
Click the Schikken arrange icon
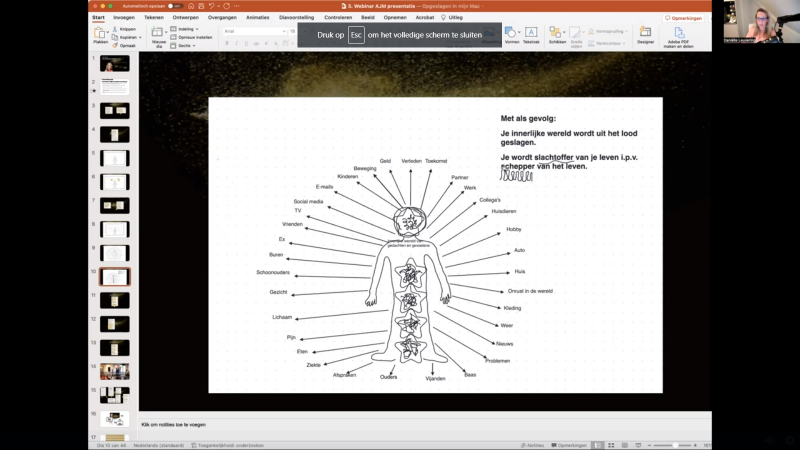(x=557, y=34)
